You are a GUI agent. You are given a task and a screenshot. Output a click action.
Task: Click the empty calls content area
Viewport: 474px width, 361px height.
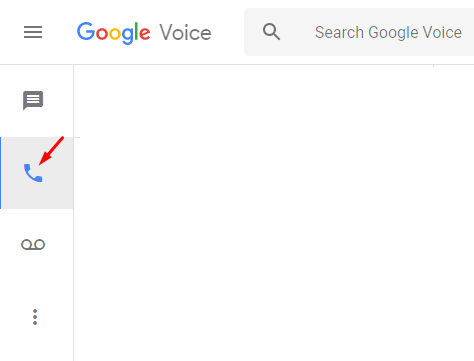274,213
